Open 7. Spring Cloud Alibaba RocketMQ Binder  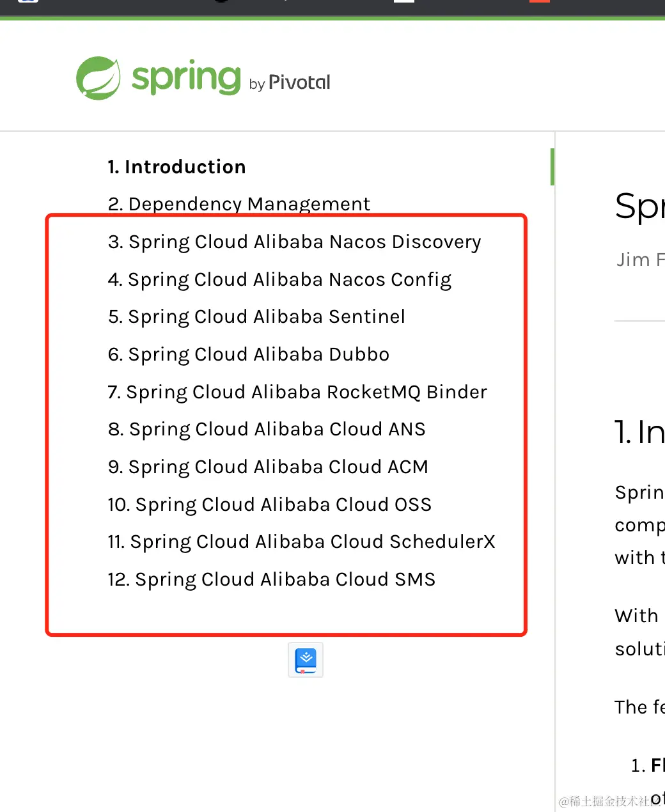coord(297,392)
